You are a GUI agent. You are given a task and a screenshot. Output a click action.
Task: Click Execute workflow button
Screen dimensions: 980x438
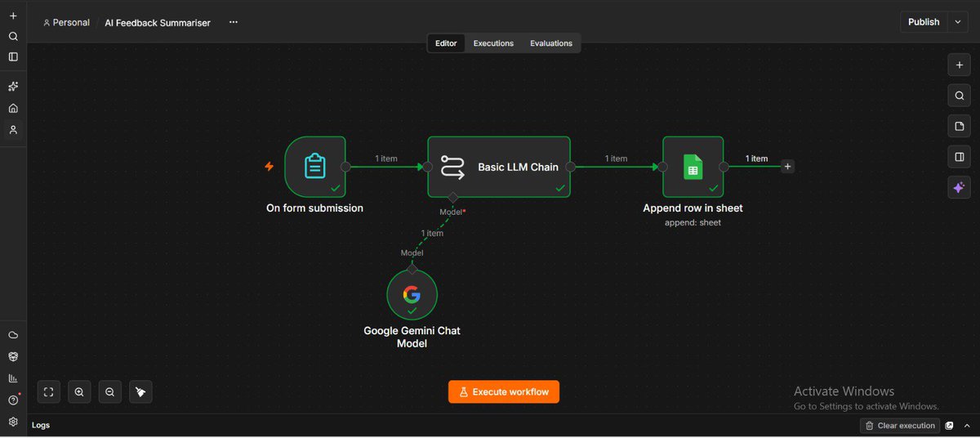coord(504,392)
